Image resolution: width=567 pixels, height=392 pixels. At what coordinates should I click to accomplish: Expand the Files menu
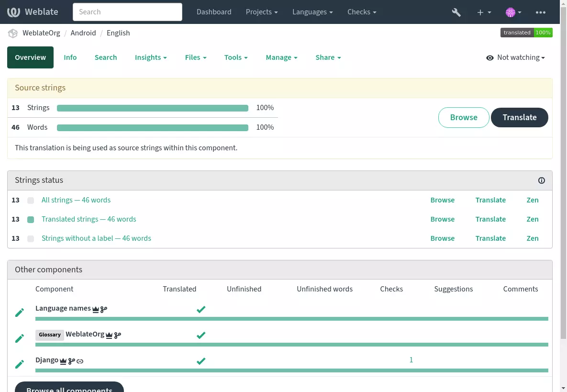[x=196, y=57]
